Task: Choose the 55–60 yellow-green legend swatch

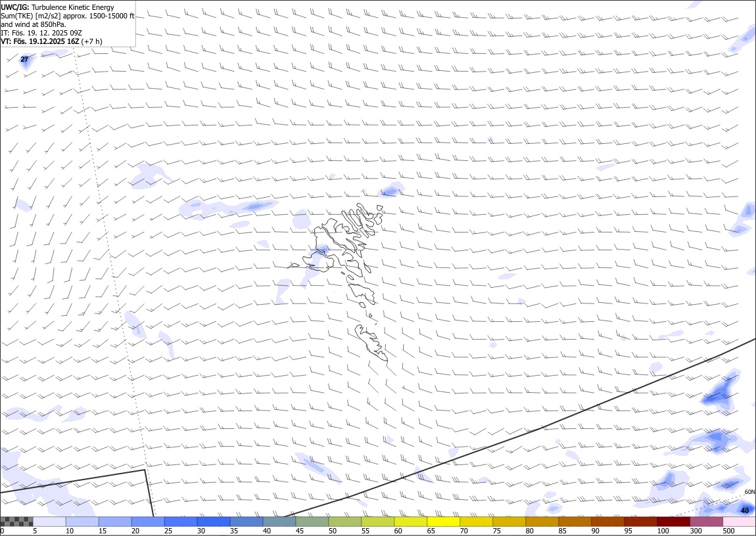Action: click(x=377, y=522)
